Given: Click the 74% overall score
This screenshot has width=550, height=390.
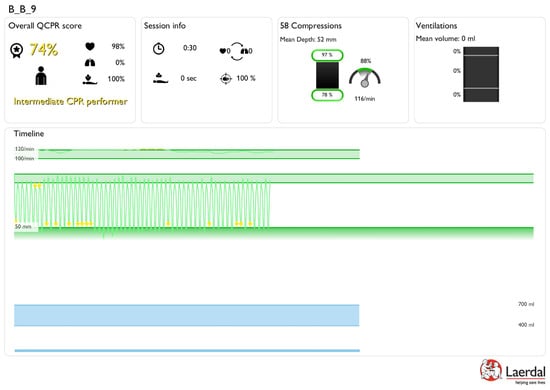Looking at the screenshot, I should (44, 50).
